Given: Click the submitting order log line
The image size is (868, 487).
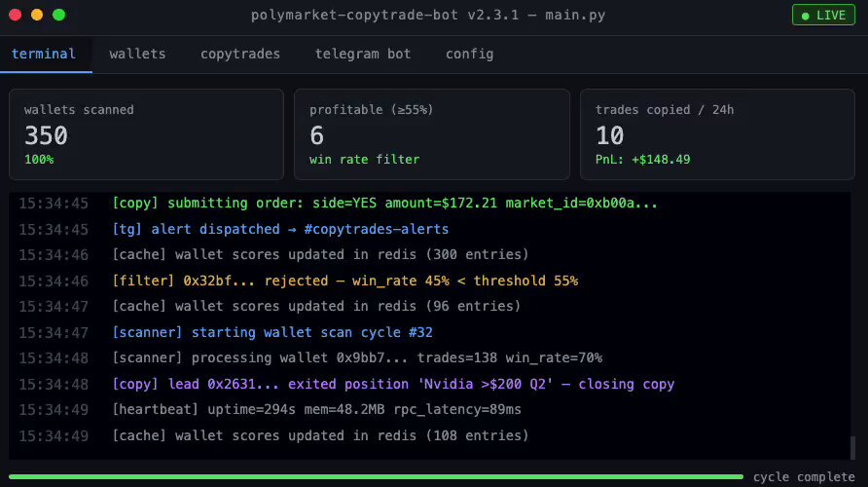Looking at the screenshot, I should point(384,204).
